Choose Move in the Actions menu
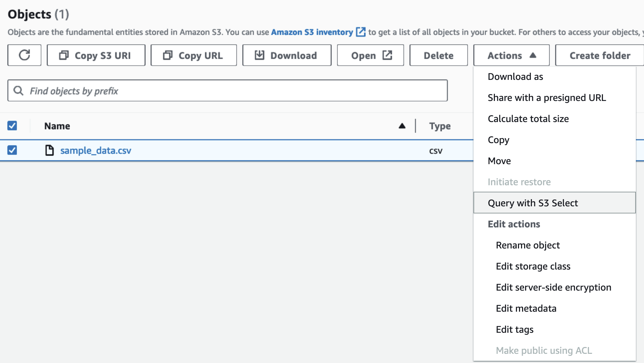The height and width of the screenshot is (363, 644). (x=555, y=161)
